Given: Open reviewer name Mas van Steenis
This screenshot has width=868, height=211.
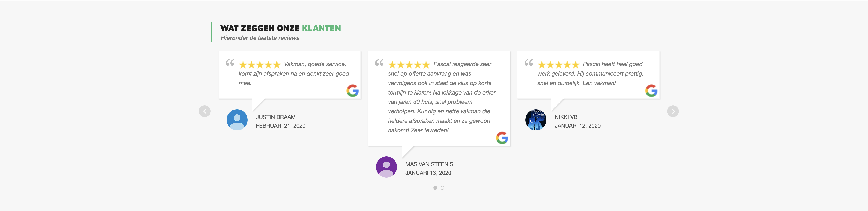Looking at the screenshot, I should click(429, 164).
